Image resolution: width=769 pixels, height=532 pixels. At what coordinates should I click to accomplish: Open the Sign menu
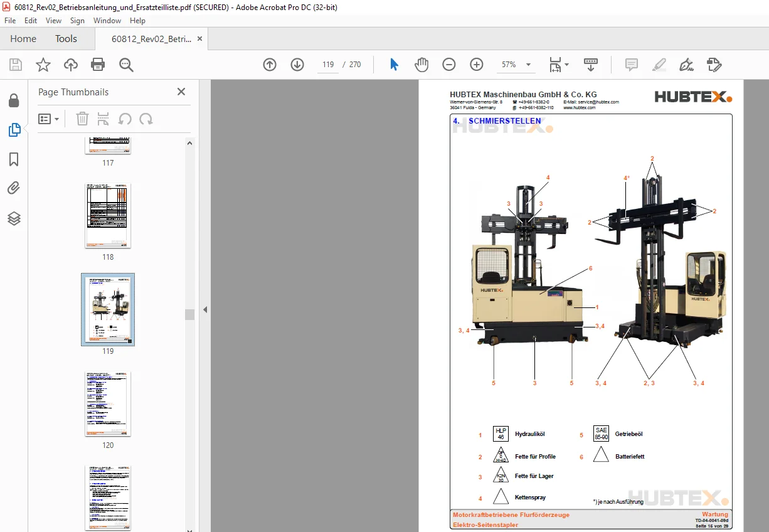(x=77, y=21)
